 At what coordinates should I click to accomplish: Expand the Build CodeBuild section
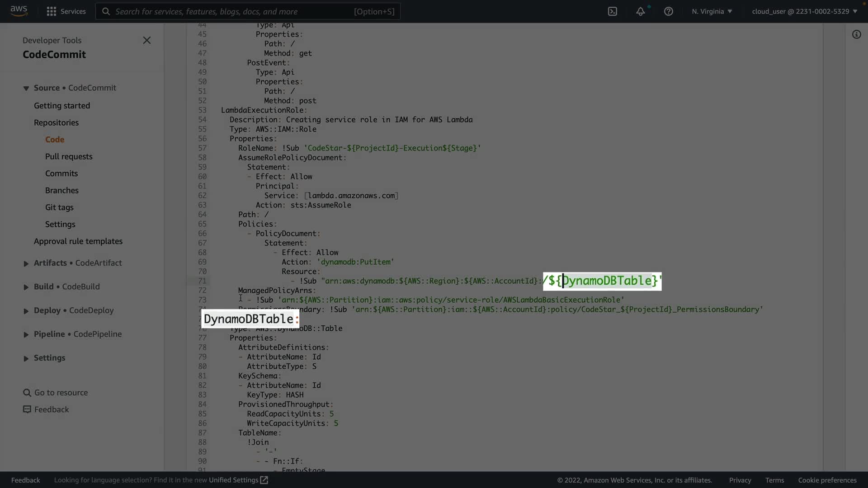[26, 287]
